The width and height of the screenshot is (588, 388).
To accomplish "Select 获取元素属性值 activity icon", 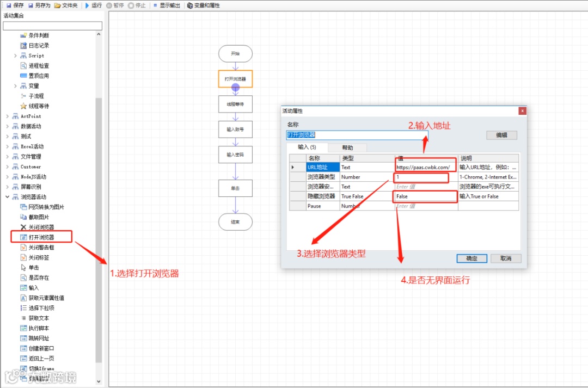I will (x=23, y=298).
